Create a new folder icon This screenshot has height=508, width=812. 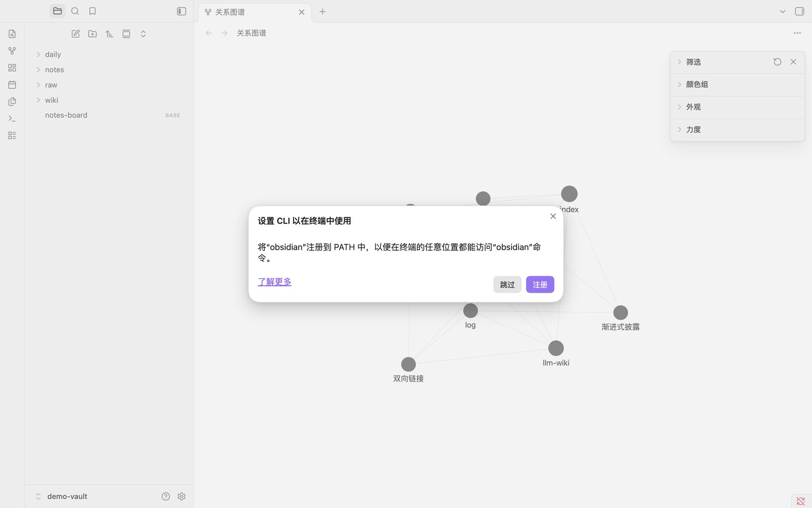[x=92, y=34]
